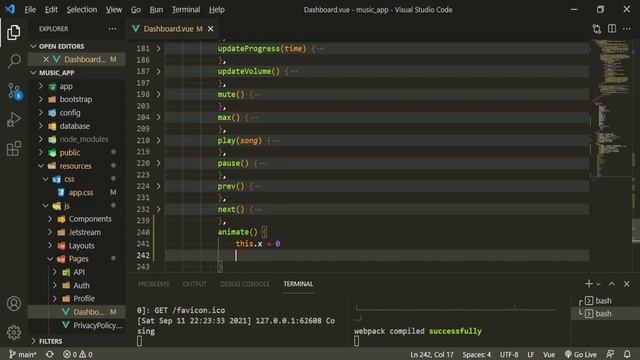Start Go Live server
640x360 pixels.
581,354
